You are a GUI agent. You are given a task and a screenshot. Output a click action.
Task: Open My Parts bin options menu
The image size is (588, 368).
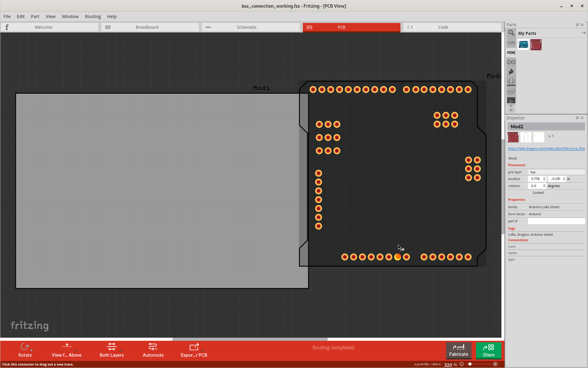pos(583,33)
